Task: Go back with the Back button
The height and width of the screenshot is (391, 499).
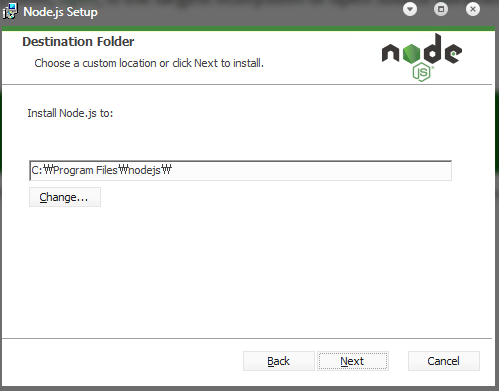Action: coord(279,361)
